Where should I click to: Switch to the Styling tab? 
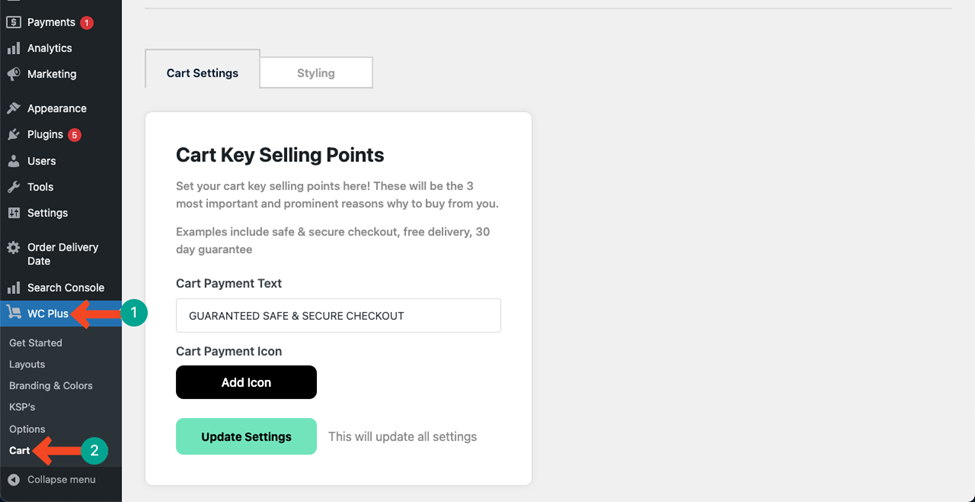point(316,73)
